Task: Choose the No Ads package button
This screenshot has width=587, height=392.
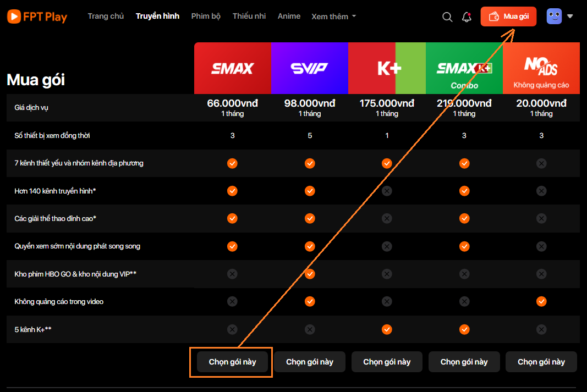Action: tap(541, 362)
